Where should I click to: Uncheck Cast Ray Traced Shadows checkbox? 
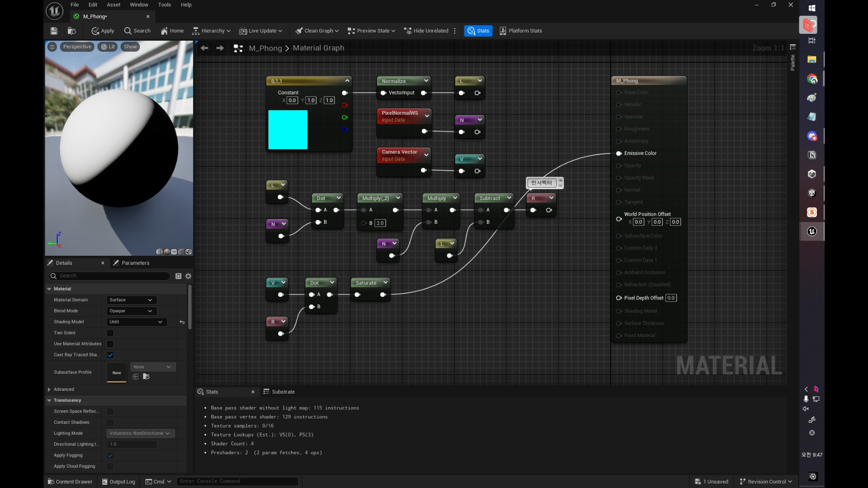click(110, 355)
